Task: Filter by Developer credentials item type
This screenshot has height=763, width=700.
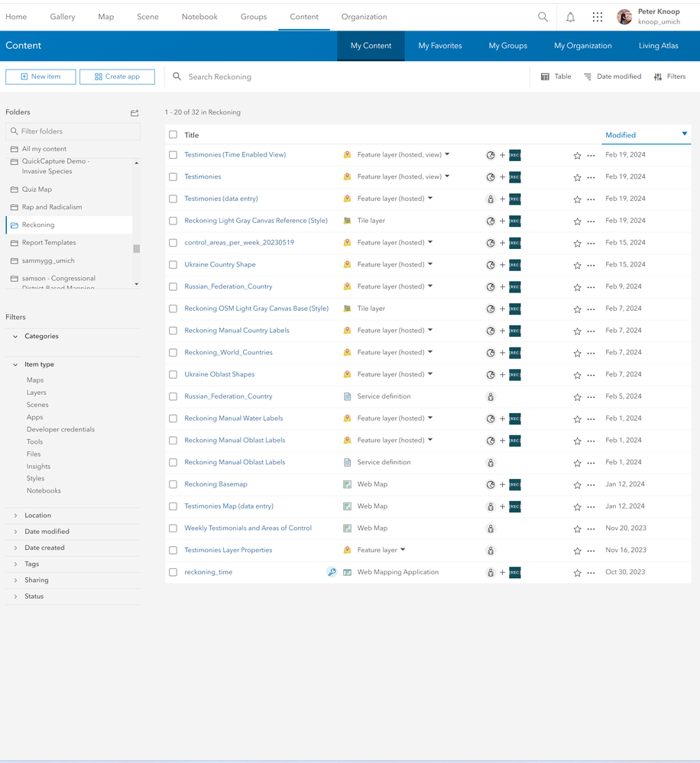Action: [x=60, y=429]
